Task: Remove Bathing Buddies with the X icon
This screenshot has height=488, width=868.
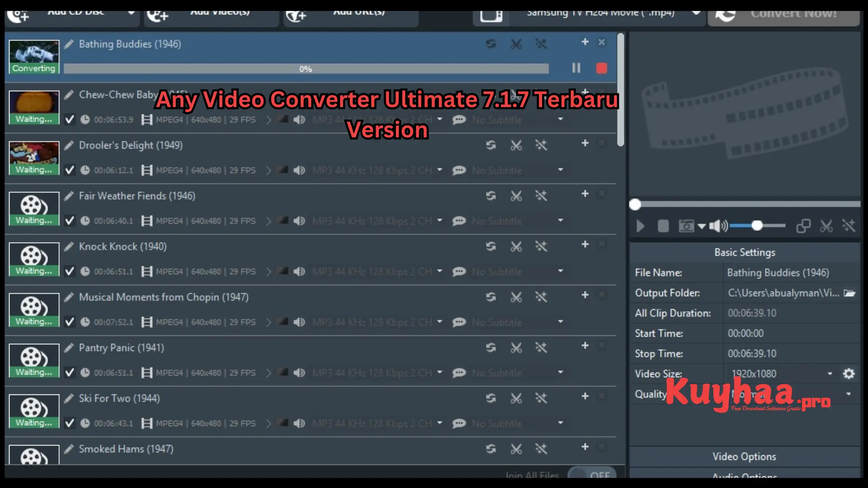Action: pyautogui.click(x=602, y=42)
